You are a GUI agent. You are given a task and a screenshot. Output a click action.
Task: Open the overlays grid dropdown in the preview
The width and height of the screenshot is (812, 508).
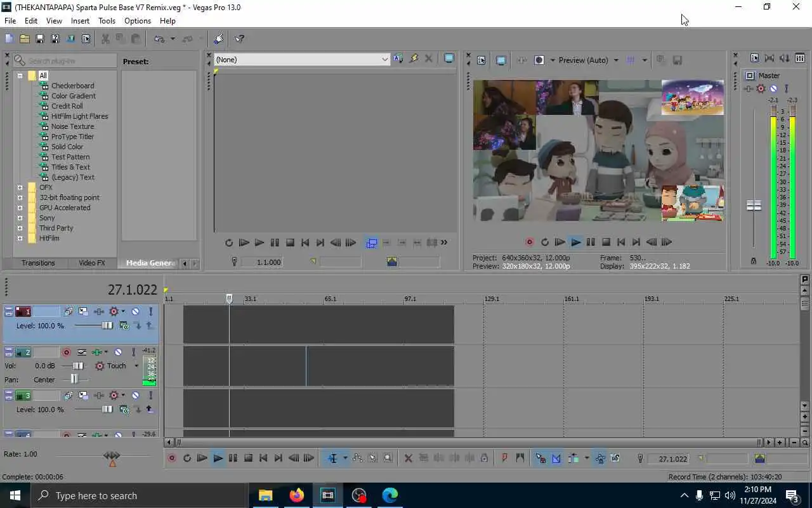click(644, 60)
